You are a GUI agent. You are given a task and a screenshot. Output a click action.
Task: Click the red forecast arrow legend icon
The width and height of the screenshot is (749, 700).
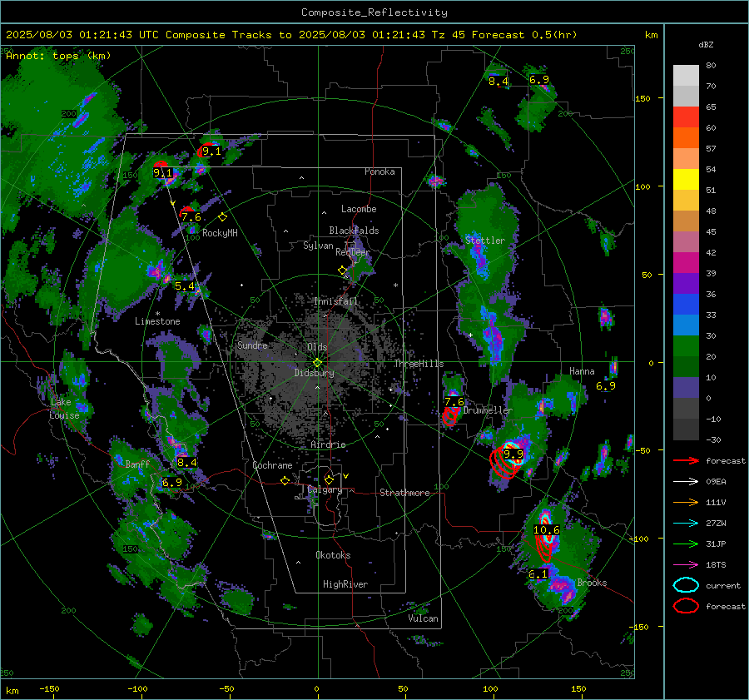(686, 460)
